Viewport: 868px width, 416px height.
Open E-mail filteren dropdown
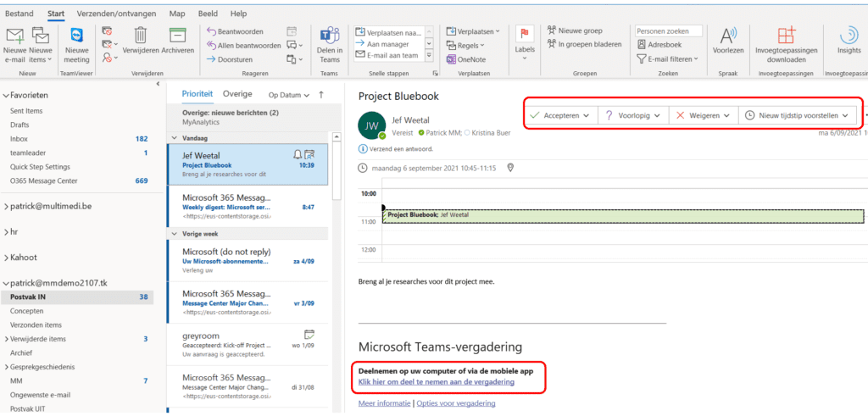click(668, 58)
